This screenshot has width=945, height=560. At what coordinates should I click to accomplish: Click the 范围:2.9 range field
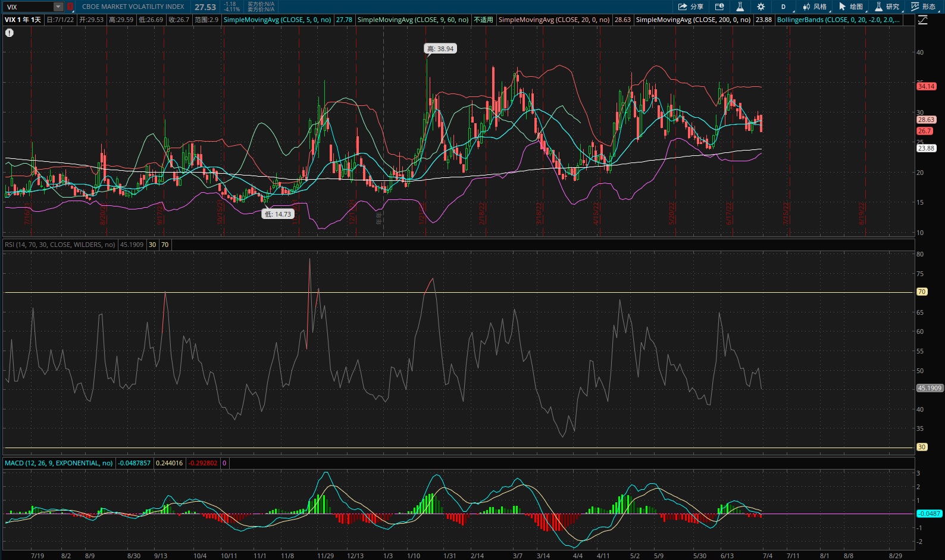(206, 20)
